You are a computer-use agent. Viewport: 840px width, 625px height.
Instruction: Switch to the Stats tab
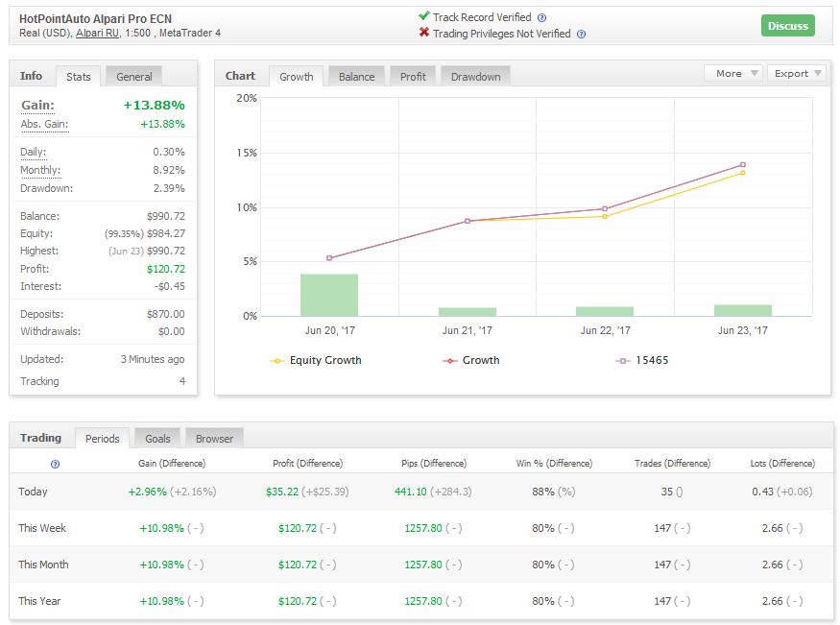[79, 77]
